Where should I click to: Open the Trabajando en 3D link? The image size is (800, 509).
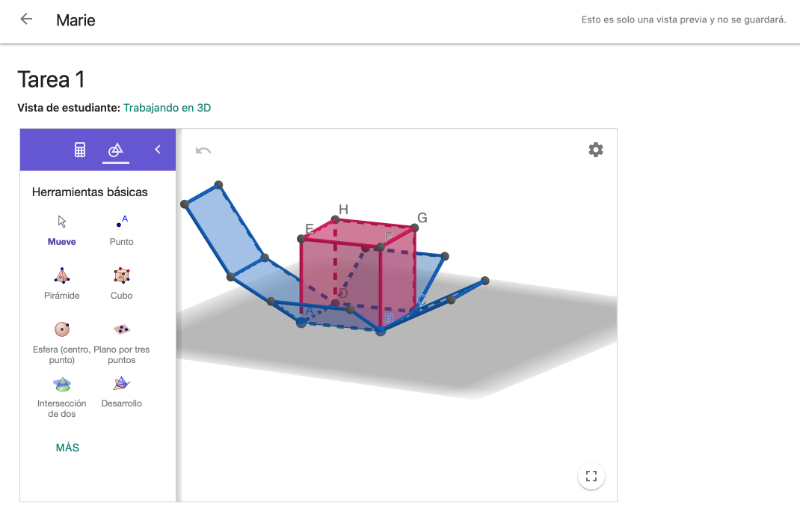(167, 108)
